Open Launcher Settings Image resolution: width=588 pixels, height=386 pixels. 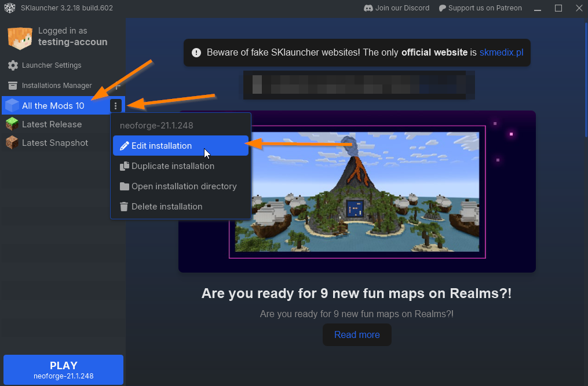pos(52,65)
